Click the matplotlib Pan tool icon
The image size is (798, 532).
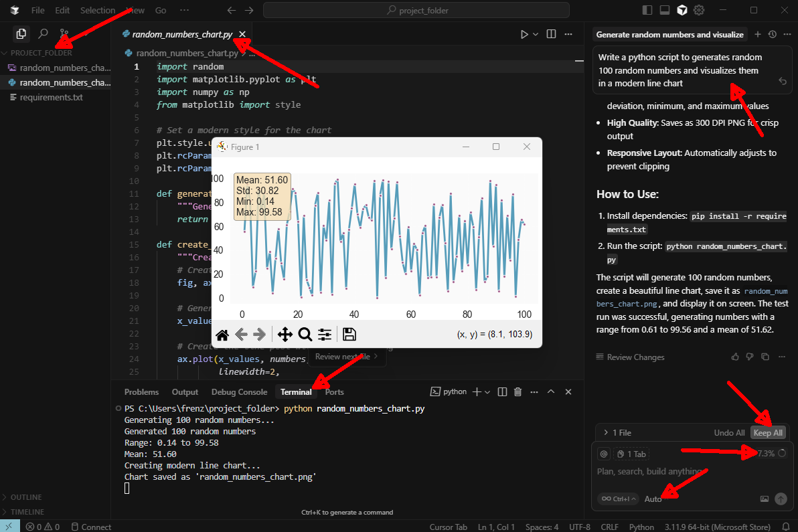[285, 335]
